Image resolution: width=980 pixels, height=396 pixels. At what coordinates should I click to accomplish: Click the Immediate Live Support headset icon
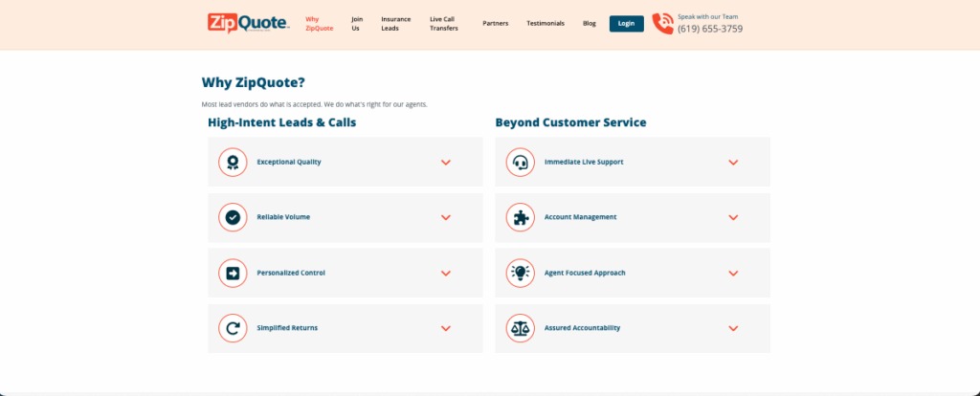tap(520, 162)
